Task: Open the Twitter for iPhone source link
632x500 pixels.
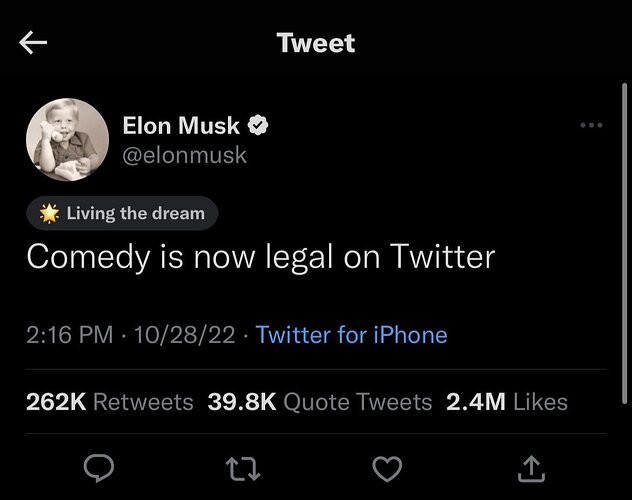Action: 351,334
